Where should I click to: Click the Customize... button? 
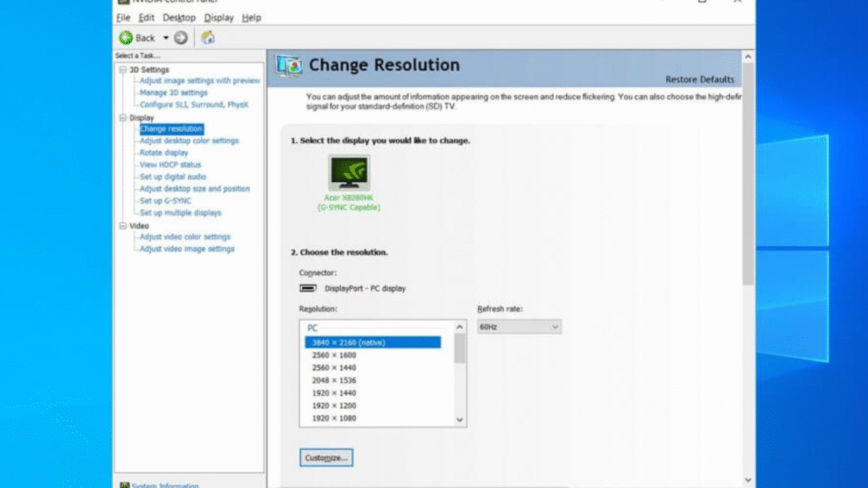click(x=325, y=457)
